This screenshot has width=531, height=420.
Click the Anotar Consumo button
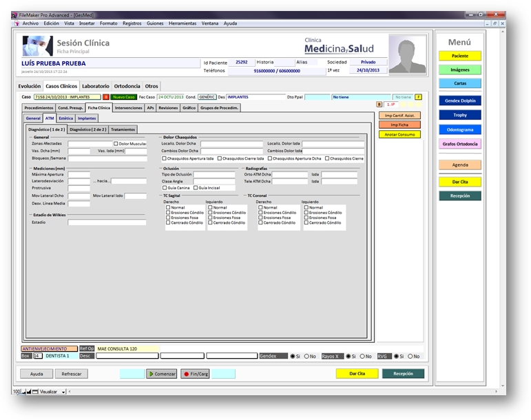click(x=399, y=134)
